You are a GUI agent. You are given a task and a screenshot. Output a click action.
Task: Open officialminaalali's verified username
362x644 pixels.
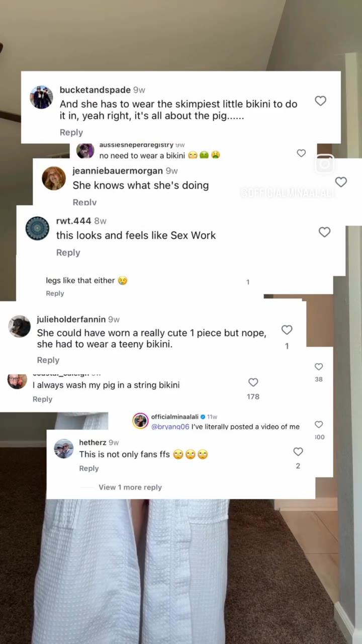pos(175,417)
